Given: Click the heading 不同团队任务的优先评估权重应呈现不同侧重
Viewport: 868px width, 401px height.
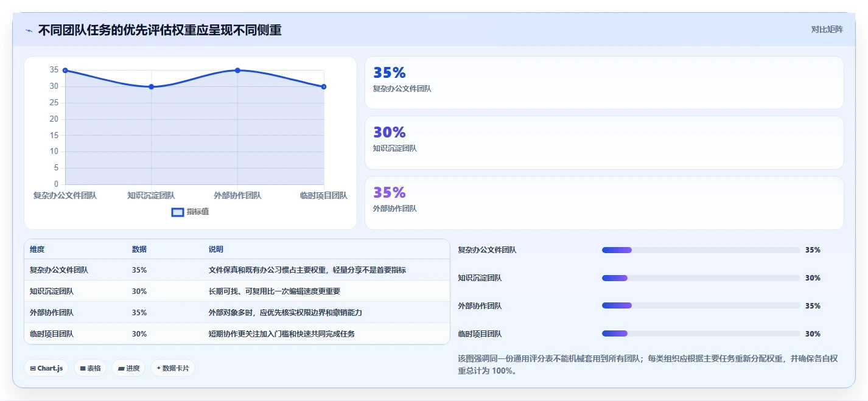Looking at the screenshot, I should click(159, 30).
